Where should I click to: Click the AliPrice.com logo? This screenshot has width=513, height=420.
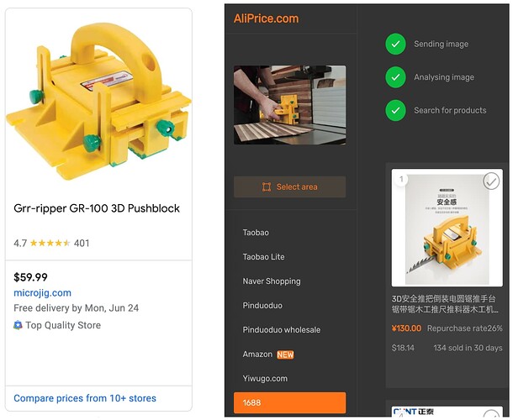[x=266, y=18]
